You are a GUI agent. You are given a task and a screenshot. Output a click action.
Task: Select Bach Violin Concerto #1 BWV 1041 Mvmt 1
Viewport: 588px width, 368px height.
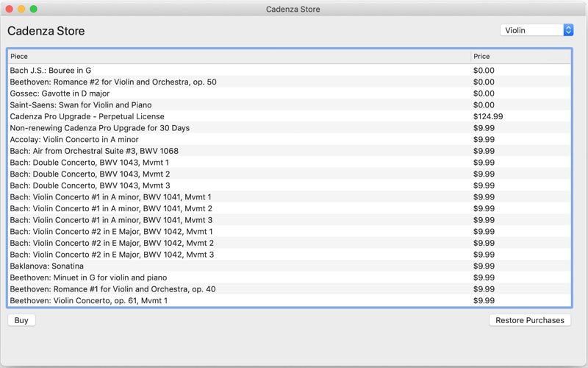coord(289,197)
